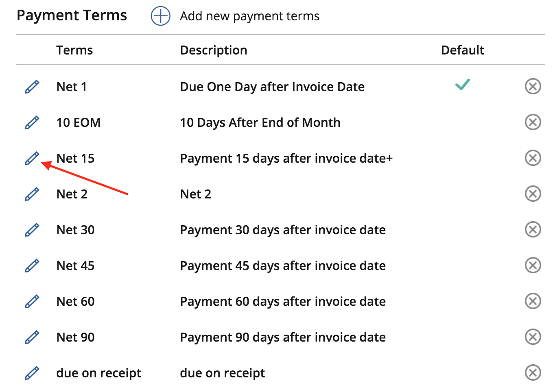Delete the Net 30 payment term
This screenshot has width=555, height=392.
pos(533,229)
